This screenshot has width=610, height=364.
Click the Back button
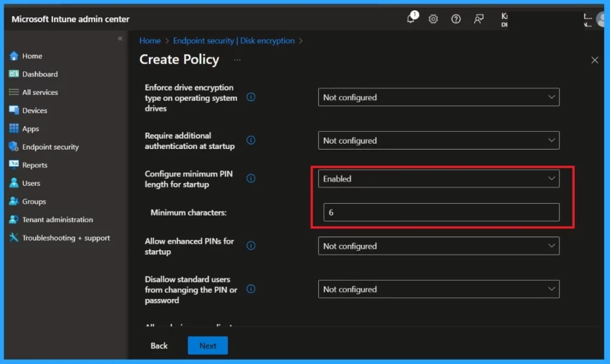159,346
